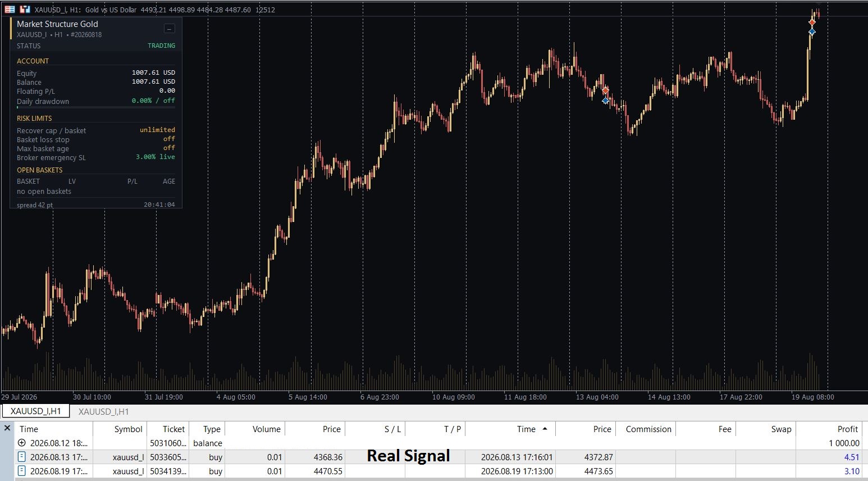Select the red exit arrow near 13 Aug
Screen dimensions: 868x481
[x=605, y=90]
